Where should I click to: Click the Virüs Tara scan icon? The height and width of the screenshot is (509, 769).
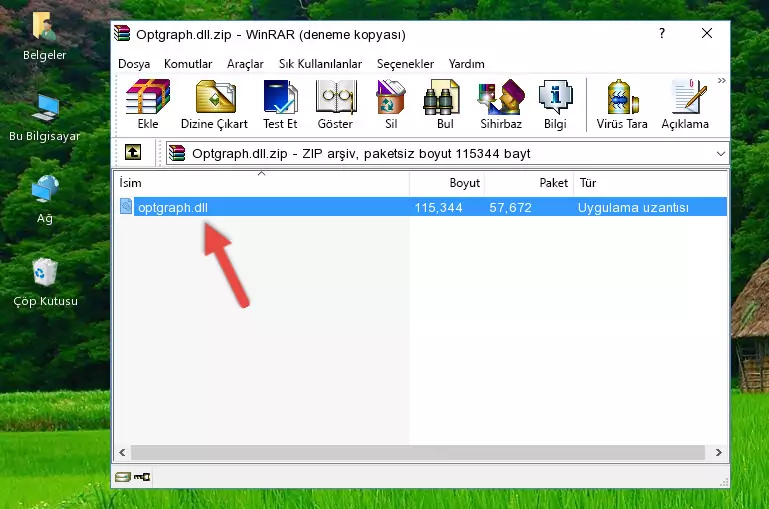click(x=622, y=104)
